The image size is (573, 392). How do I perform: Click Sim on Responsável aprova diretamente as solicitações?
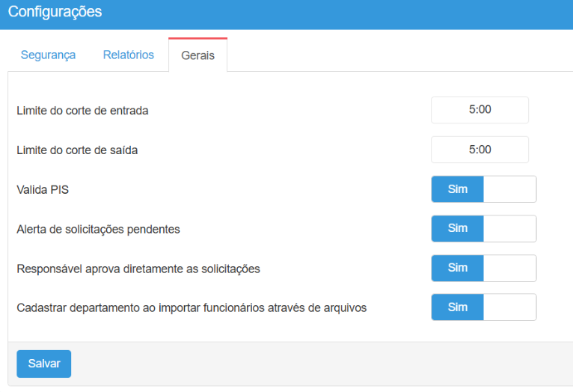[x=457, y=268]
